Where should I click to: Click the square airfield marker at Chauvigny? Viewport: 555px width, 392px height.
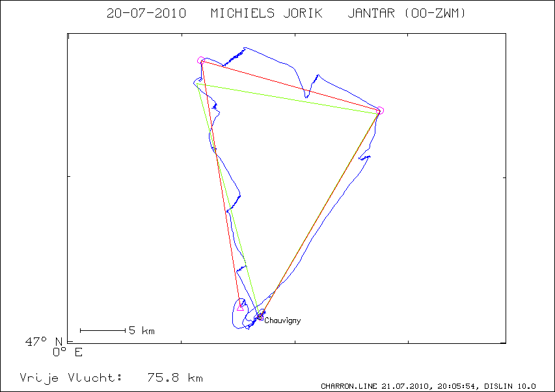point(260,317)
